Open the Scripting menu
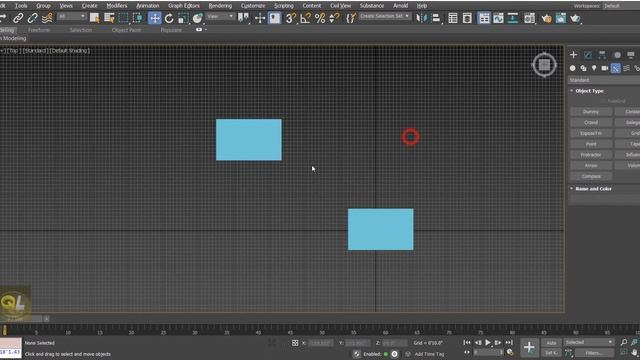The image size is (640, 360). click(x=284, y=6)
